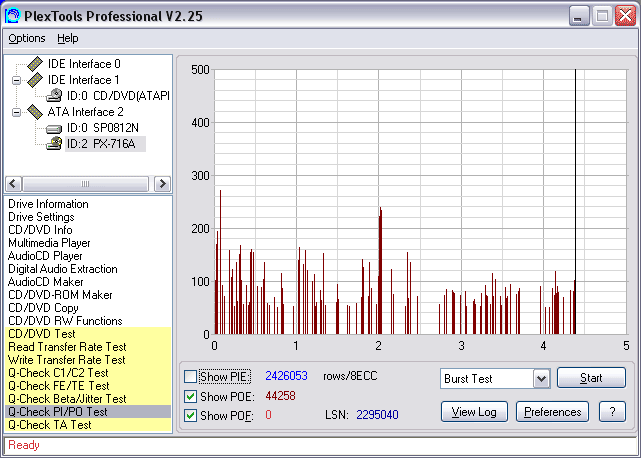Open Multimedia Player
This screenshot has width=641, height=458.
pyautogui.click(x=49, y=243)
